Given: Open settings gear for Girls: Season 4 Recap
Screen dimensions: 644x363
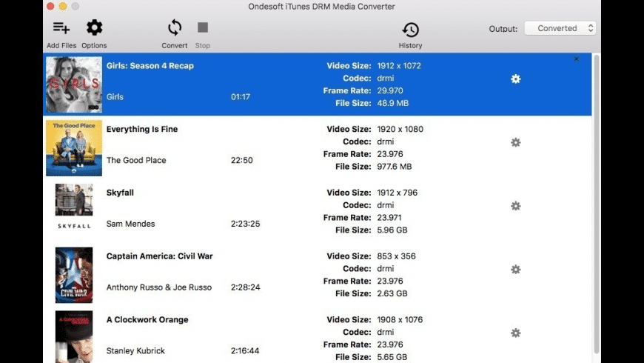Looking at the screenshot, I should (515, 79).
